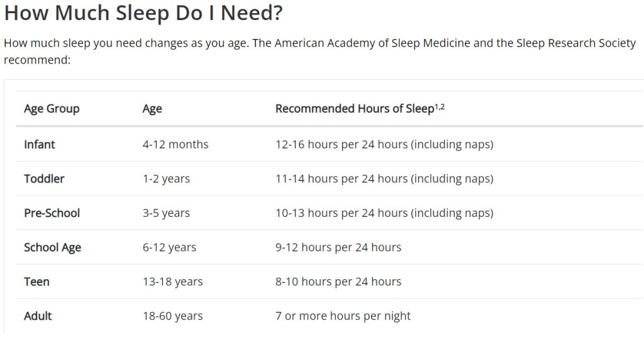644x342 pixels.
Task: Select the "Infant" row label
Action: [x=40, y=145]
